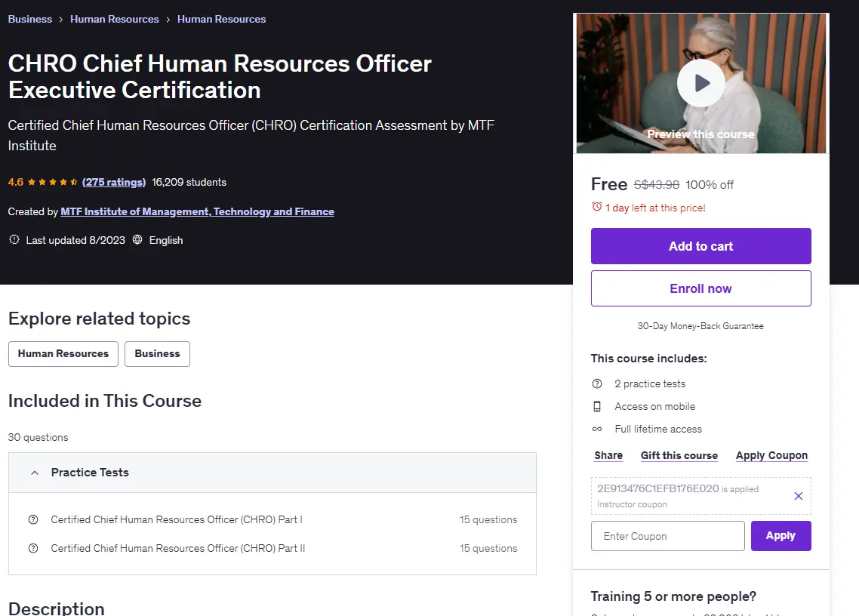Go to Business breadcrumb

(x=30, y=19)
